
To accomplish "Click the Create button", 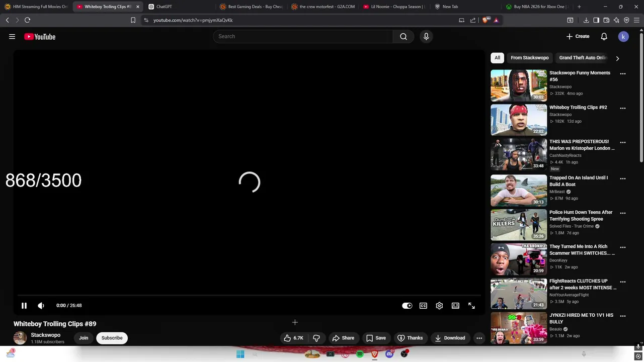I will pos(578,36).
